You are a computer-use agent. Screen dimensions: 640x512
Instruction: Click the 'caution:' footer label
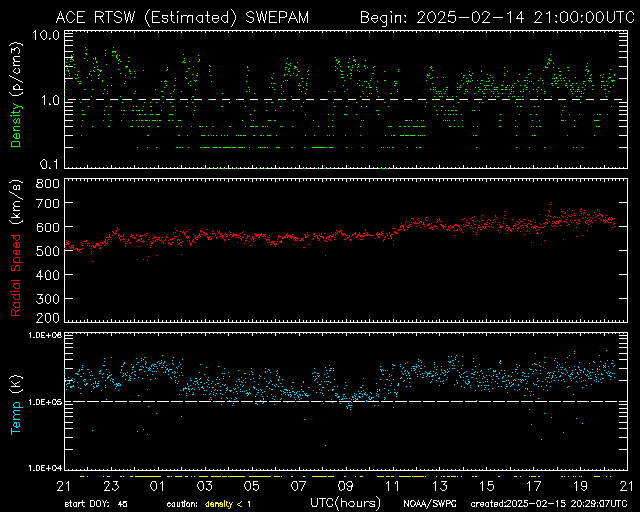pyautogui.click(x=182, y=505)
